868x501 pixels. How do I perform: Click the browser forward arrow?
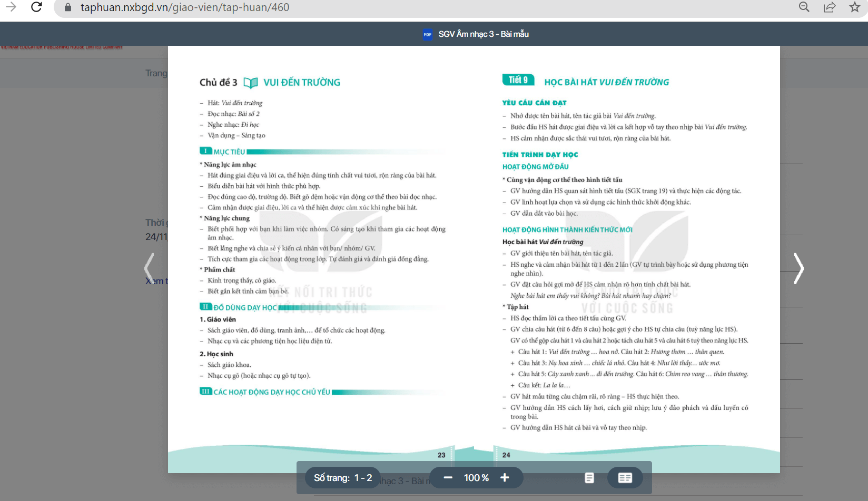[x=11, y=7]
